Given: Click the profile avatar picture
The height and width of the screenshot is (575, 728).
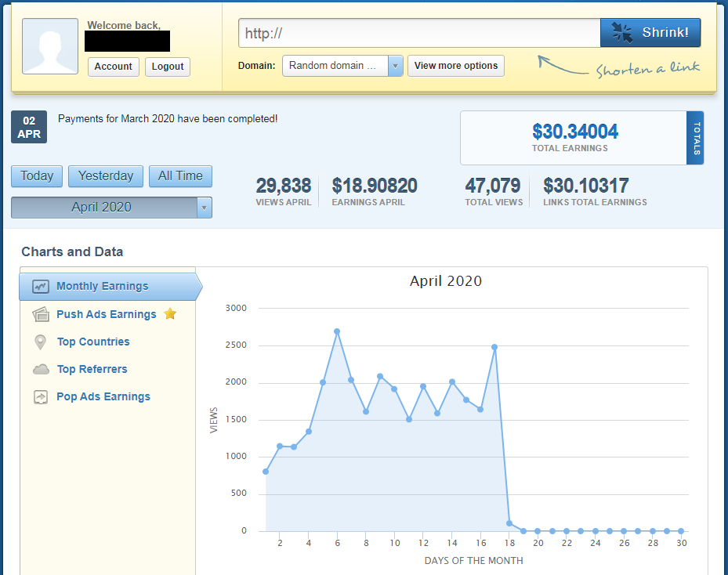Looking at the screenshot, I should [50, 46].
